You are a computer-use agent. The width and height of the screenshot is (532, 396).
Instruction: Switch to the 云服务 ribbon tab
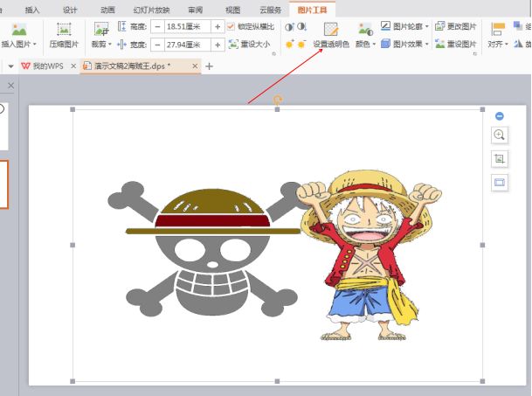point(271,10)
